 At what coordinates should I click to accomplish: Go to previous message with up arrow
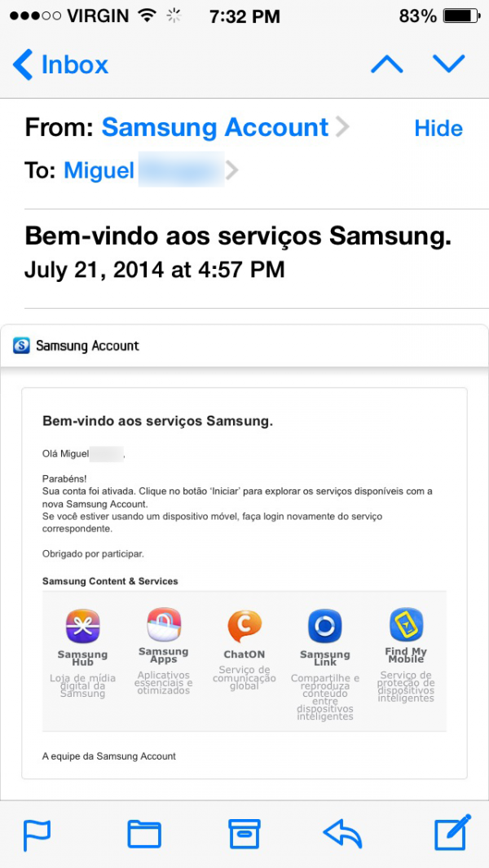pos(387,64)
